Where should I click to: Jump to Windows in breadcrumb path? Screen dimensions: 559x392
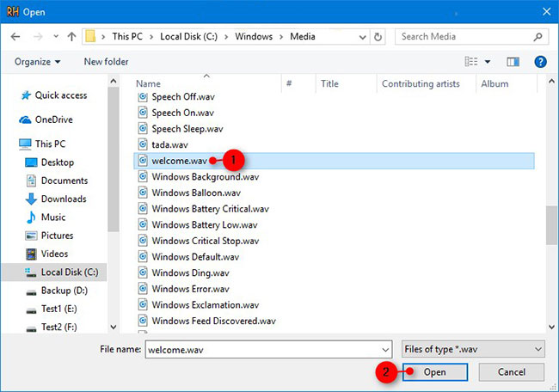pos(254,36)
